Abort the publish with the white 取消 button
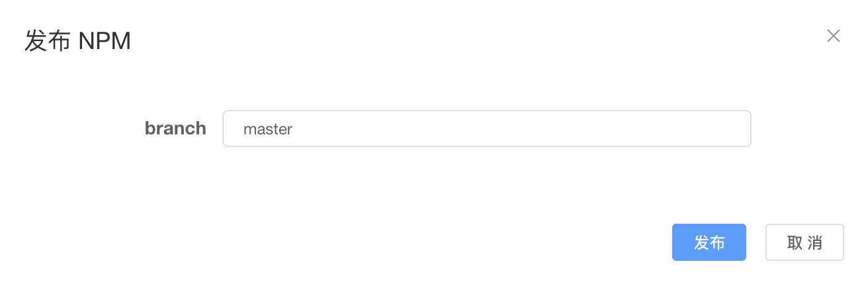 (x=804, y=242)
